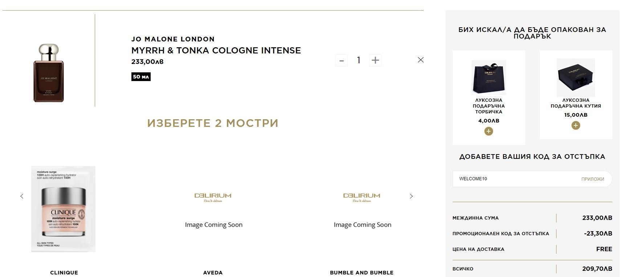The height and width of the screenshot is (277, 644).
Task: Click the Jo Malone London brand name
Action: pos(173,39)
